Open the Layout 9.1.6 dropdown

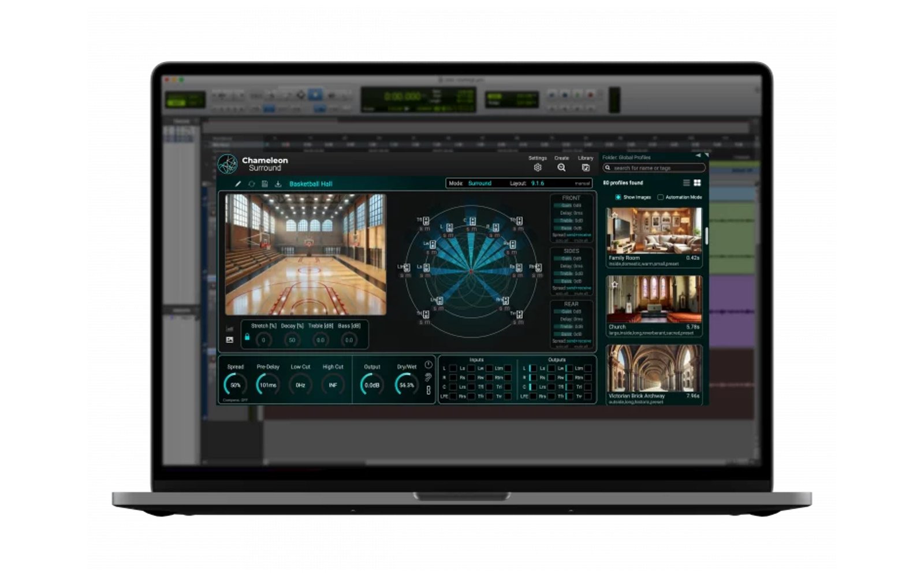click(x=537, y=183)
